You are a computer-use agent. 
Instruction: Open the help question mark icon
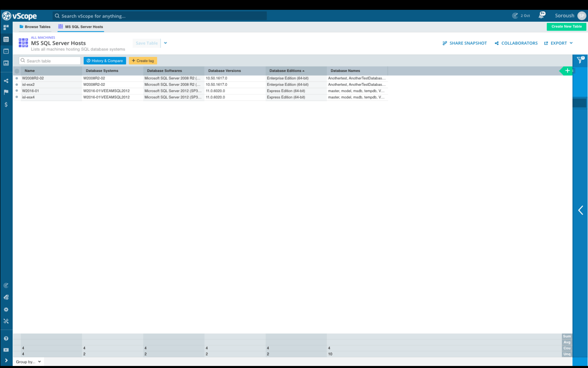[x=6, y=339]
